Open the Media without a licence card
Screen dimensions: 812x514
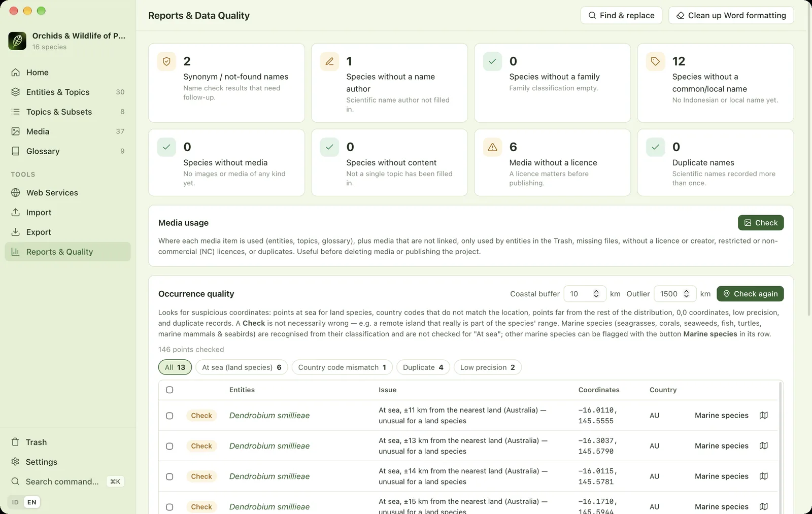point(552,162)
